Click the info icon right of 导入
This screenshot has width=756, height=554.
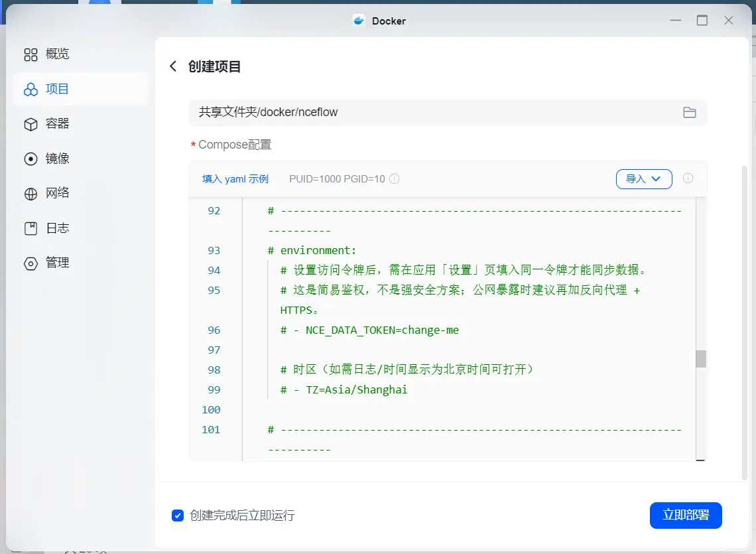click(x=688, y=178)
